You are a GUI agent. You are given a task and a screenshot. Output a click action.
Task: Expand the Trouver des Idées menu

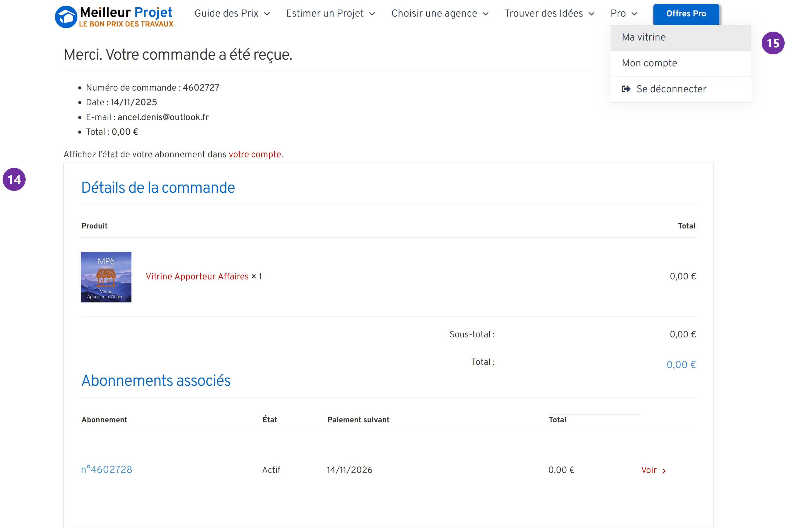coord(544,13)
